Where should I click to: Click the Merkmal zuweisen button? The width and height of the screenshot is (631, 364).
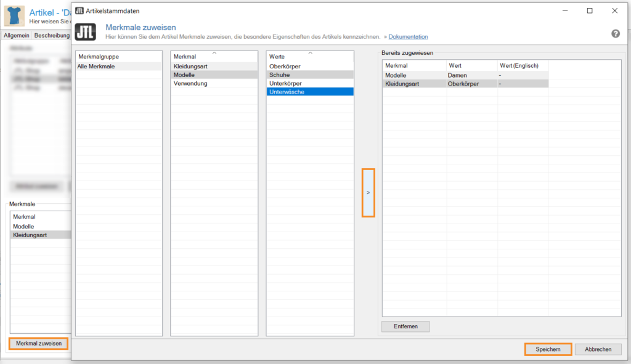click(x=39, y=344)
